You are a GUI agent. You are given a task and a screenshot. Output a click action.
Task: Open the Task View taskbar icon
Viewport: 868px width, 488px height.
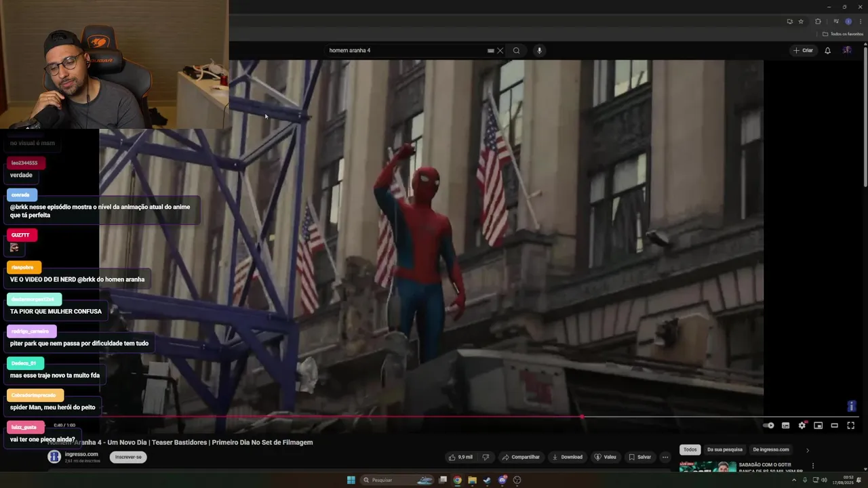coord(443,480)
